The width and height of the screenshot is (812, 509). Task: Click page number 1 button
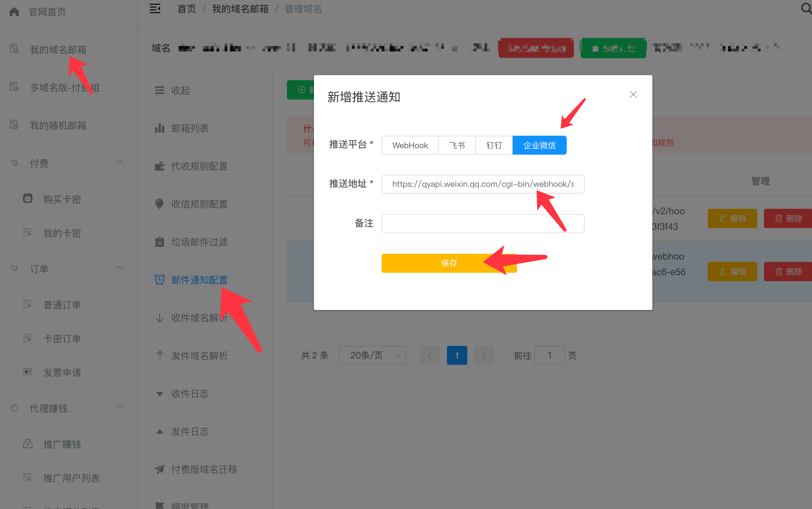tap(457, 355)
